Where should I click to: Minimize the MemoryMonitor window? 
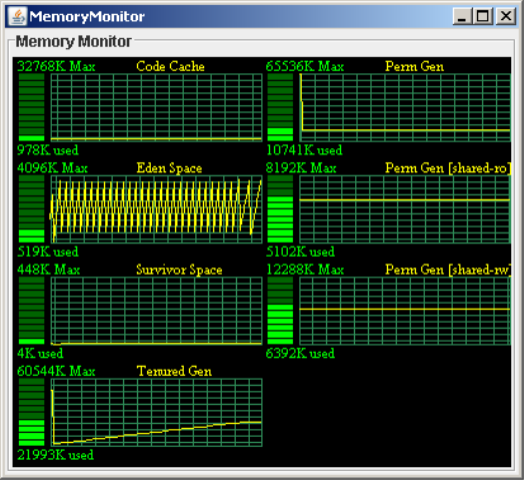coord(462,16)
